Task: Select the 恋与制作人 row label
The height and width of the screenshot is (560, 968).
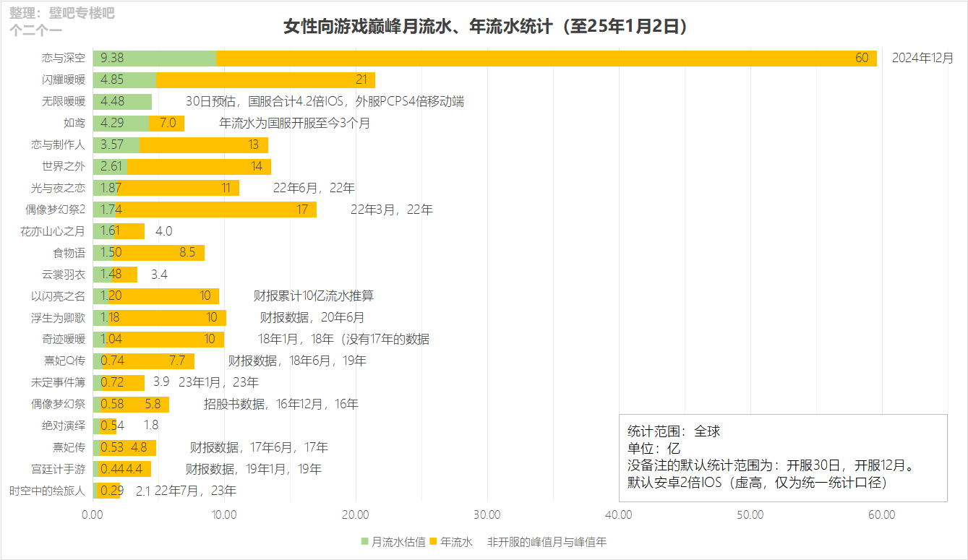Action: [59, 145]
